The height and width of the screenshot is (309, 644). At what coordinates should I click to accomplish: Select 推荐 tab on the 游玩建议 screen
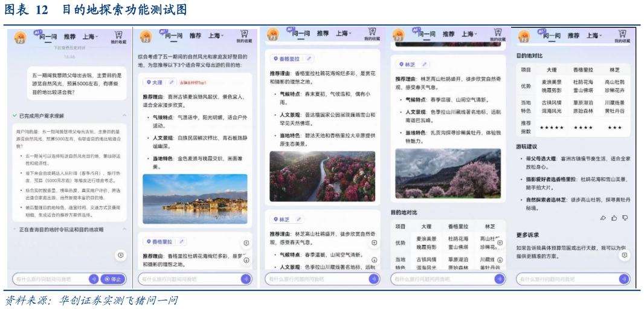tap(574, 36)
